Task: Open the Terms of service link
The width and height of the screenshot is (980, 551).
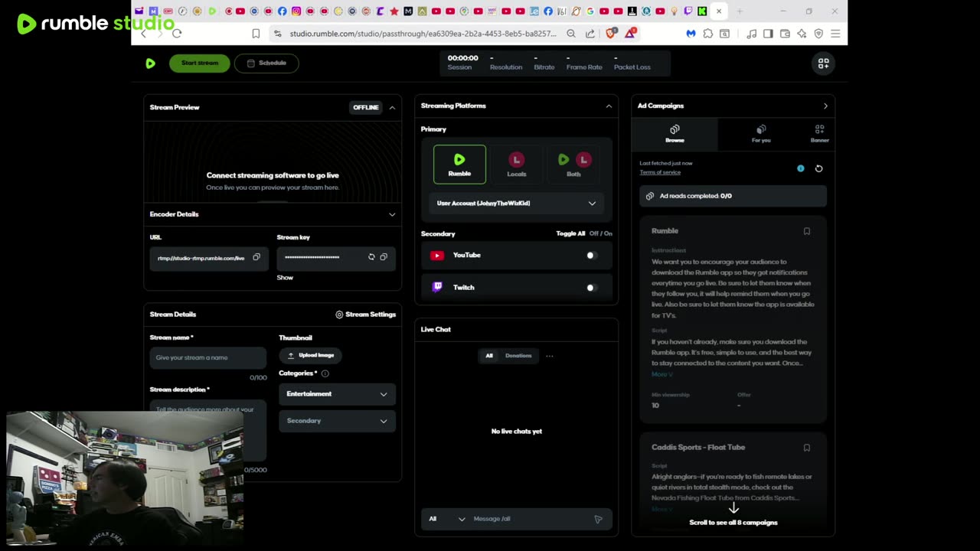Action: pos(660,172)
